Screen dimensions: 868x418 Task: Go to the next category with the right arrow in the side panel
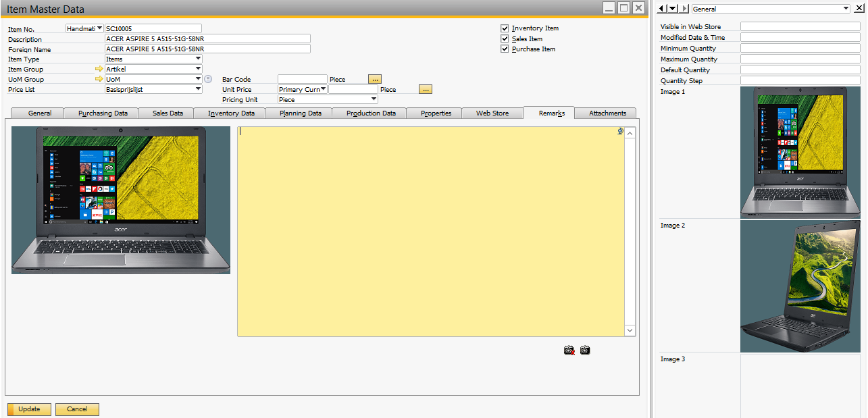tap(684, 8)
